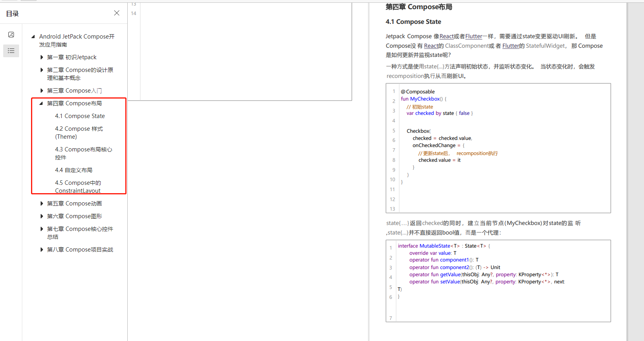Screen dimensions: 644x341
Task: Expand 第五章 Compose动画 chapter arrow
Action: tap(41, 203)
